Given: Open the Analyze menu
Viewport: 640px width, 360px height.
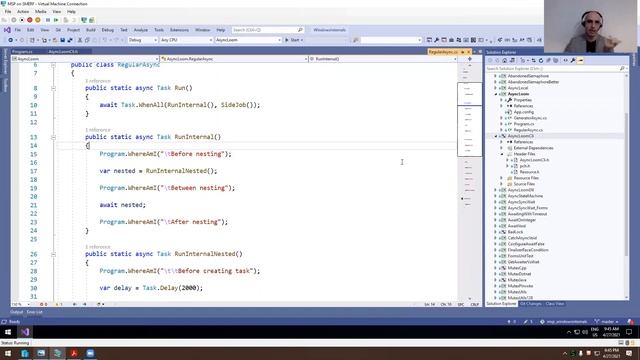Looking at the screenshot, I should click(x=141, y=30).
